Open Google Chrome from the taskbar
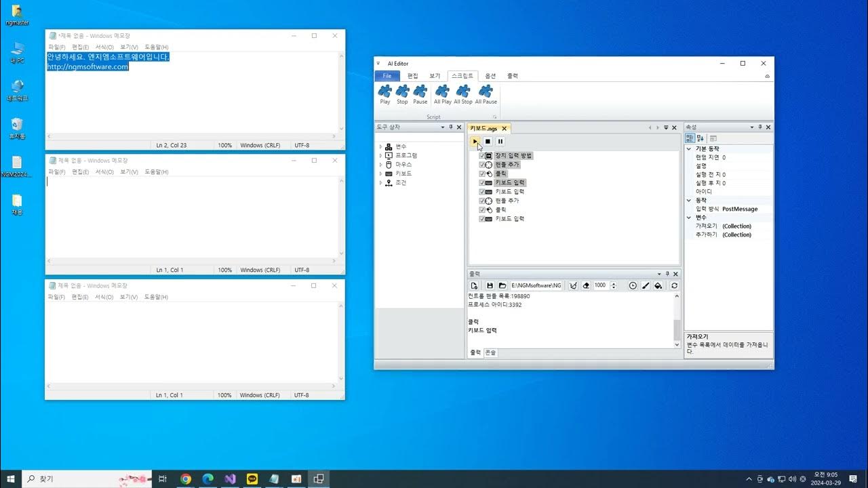 pyautogui.click(x=186, y=479)
